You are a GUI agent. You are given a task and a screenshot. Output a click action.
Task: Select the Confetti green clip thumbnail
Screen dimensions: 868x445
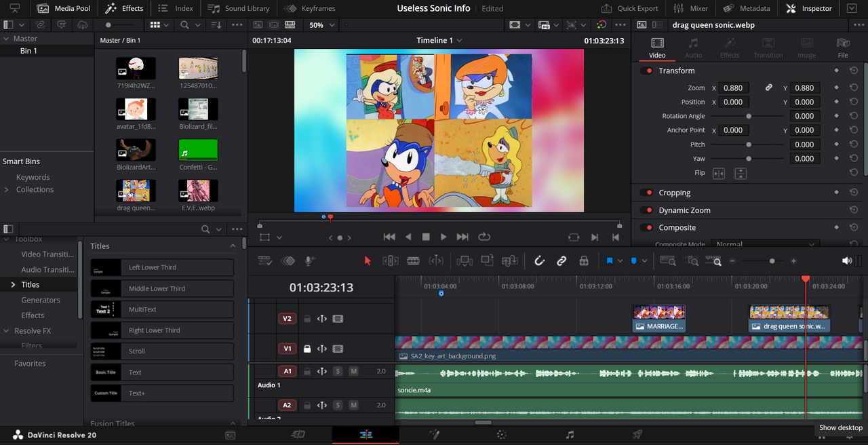tap(198, 150)
